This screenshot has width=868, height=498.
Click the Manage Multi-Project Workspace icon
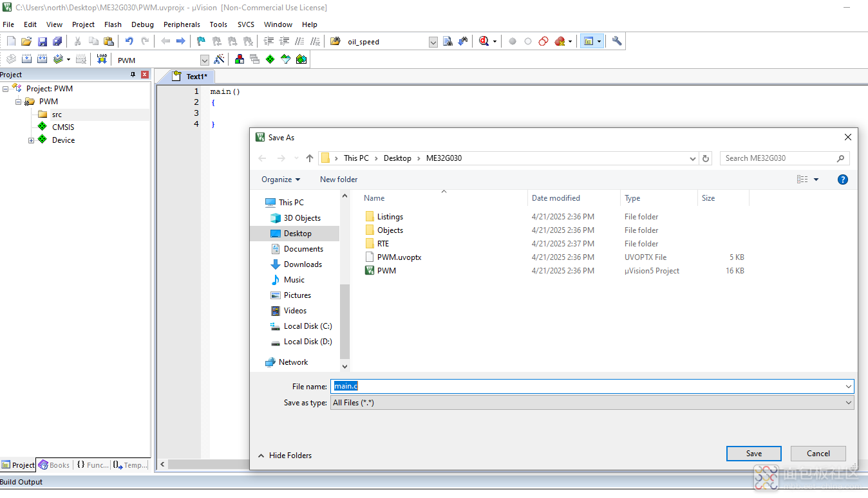pos(255,59)
